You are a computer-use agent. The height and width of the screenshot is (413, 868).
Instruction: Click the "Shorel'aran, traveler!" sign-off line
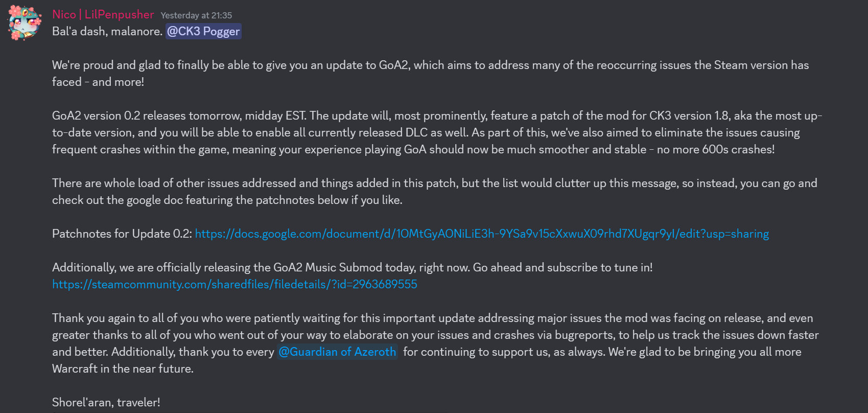point(106,402)
